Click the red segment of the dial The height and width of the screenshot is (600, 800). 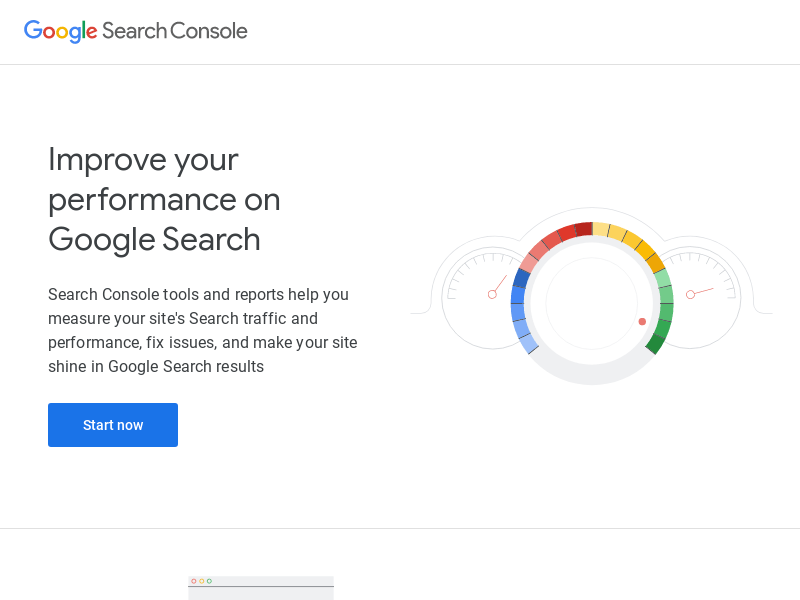[x=564, y=235]
